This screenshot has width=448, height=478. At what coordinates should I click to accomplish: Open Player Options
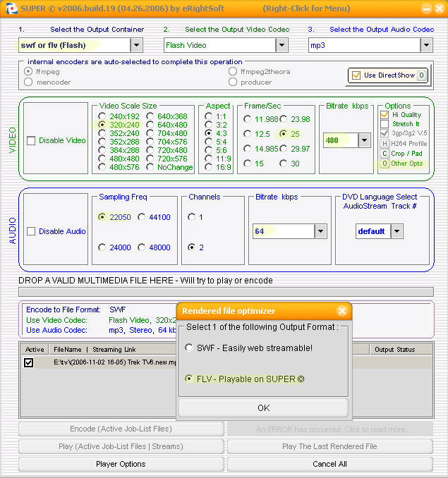121,464
